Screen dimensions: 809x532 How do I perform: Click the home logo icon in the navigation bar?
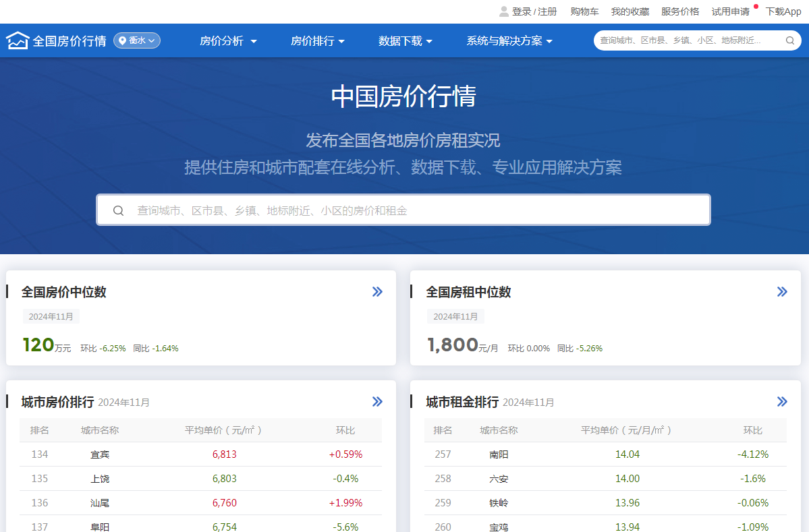click(x=18, y=40)
